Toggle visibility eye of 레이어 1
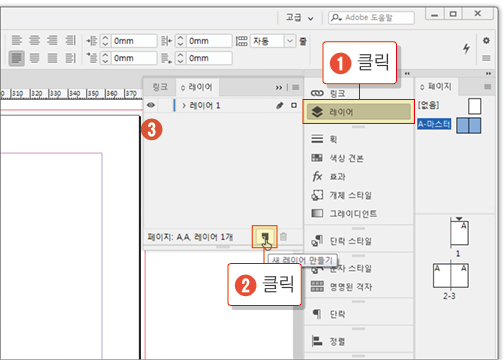 point(151,105)
